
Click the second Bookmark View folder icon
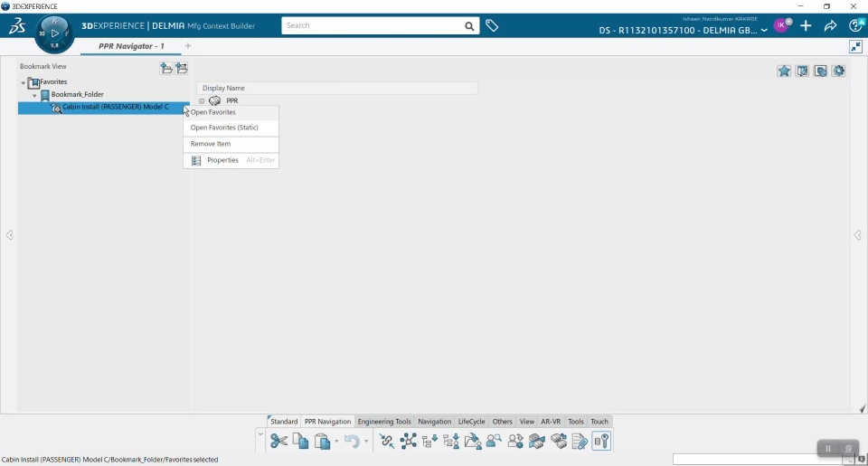click(182, 68)
